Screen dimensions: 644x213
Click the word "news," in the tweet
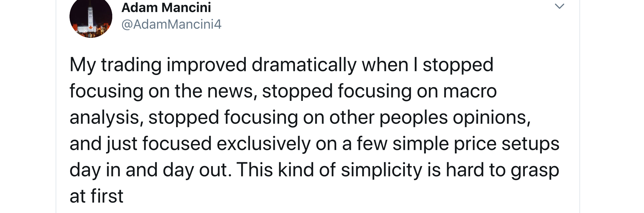232,91
